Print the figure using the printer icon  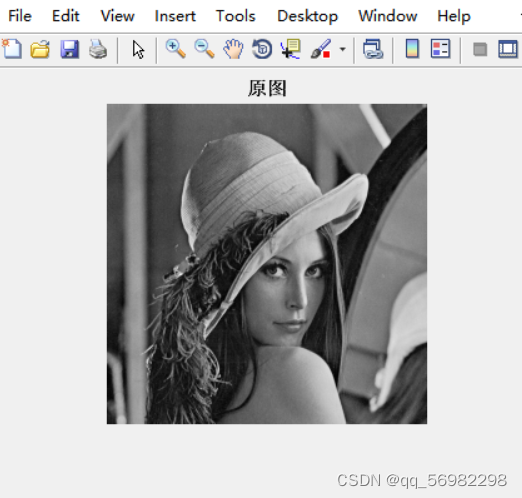point(98,49)
